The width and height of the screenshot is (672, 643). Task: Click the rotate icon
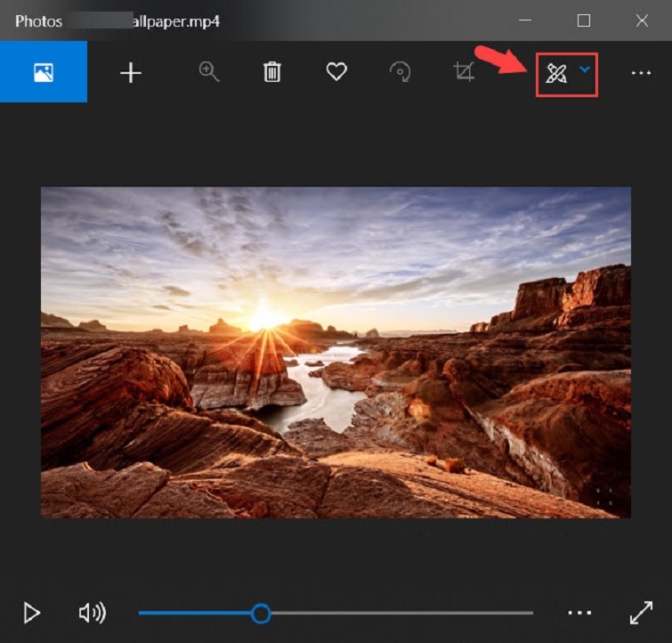401,73
